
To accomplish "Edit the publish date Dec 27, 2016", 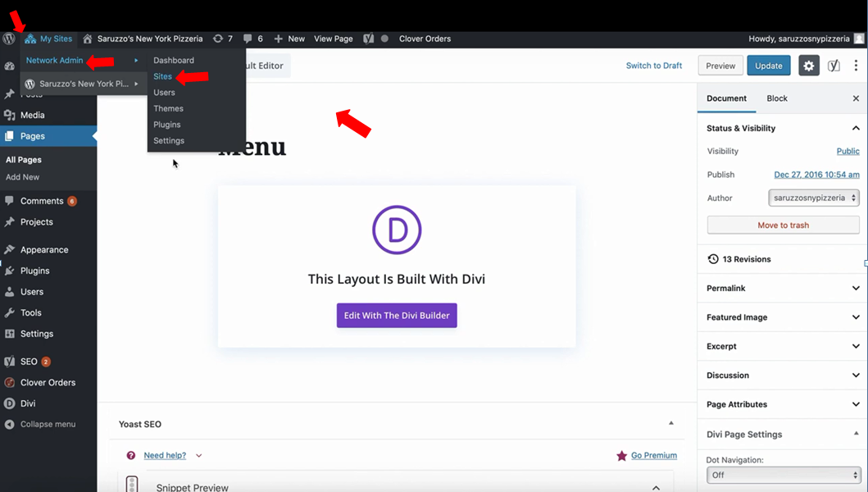I will click(x=816, y=175).
